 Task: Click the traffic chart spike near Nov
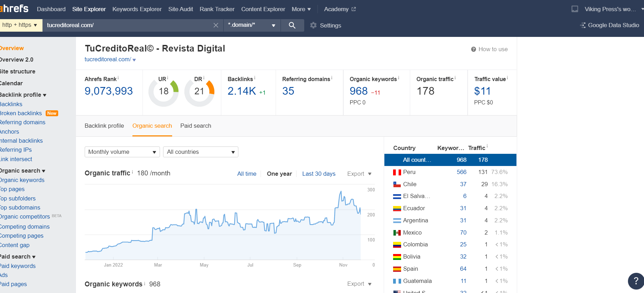[341, 192]
